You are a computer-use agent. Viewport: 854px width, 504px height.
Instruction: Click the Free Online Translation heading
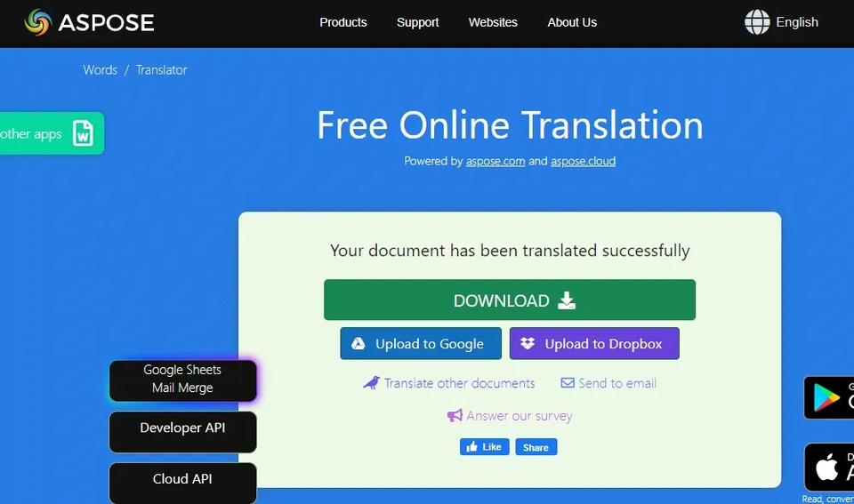coord(510,125)
